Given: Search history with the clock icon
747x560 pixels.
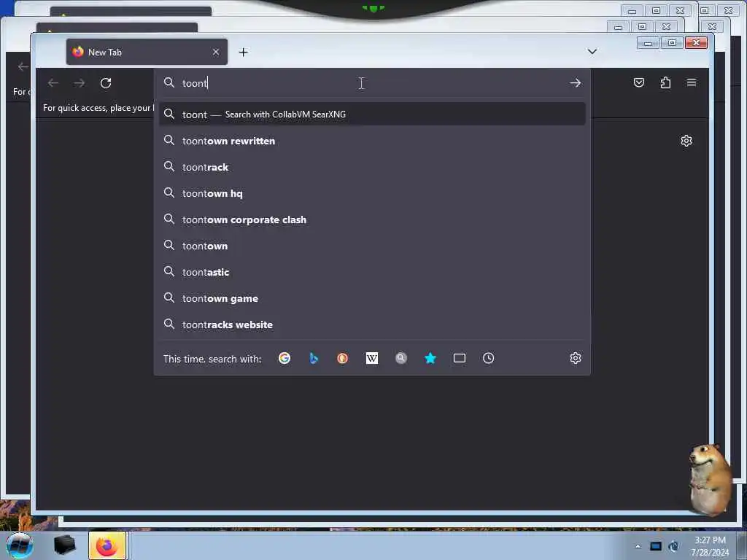Looking at the screenshot, I should (488, 358).
